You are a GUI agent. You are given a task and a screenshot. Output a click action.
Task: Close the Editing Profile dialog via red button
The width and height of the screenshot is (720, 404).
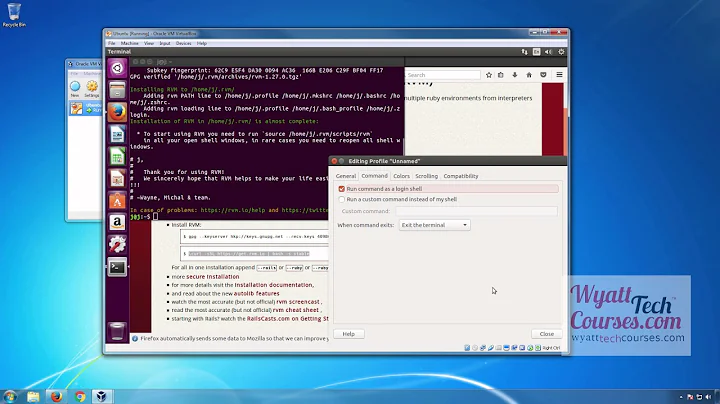[x=334, y=161]
